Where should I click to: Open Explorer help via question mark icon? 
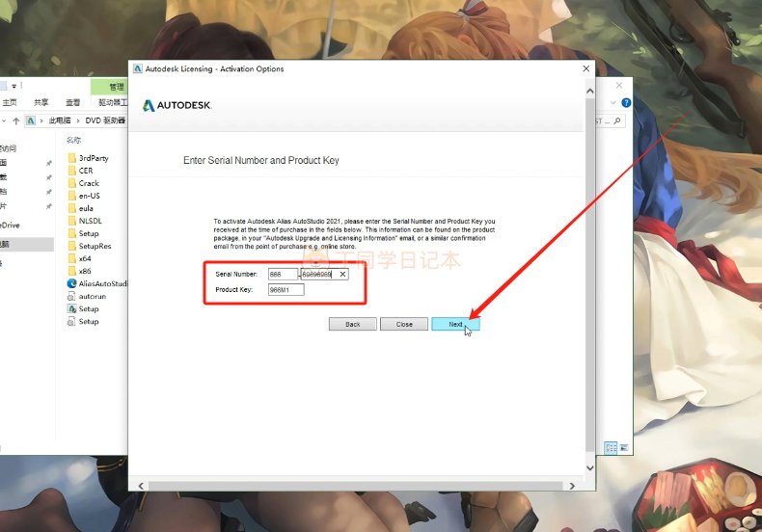(626, 102)
